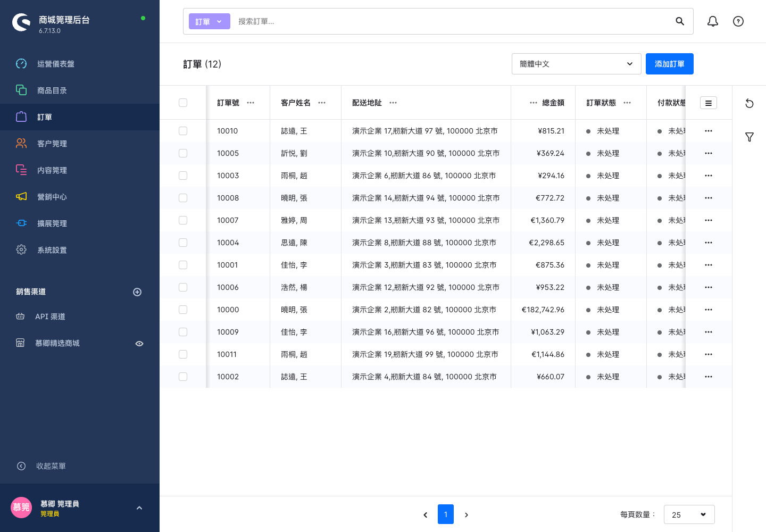Select checkbox for order 10003
The image size is (766, 532).
pos(183,176)
